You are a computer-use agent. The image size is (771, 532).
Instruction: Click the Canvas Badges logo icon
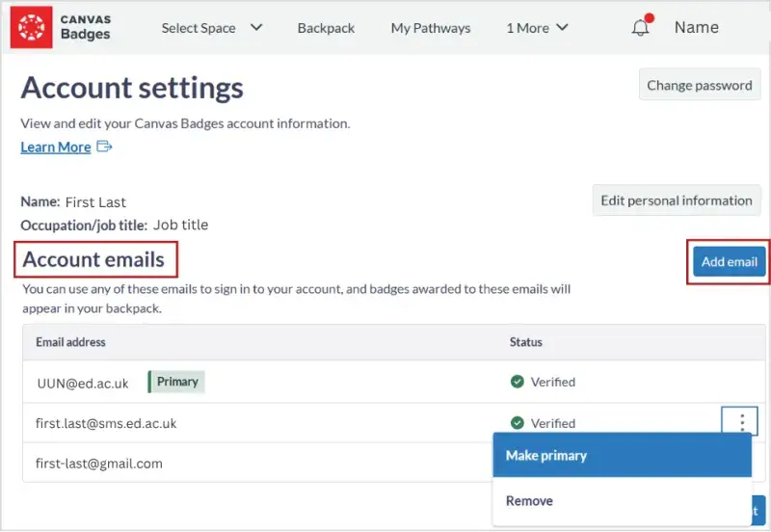(32, 27)
